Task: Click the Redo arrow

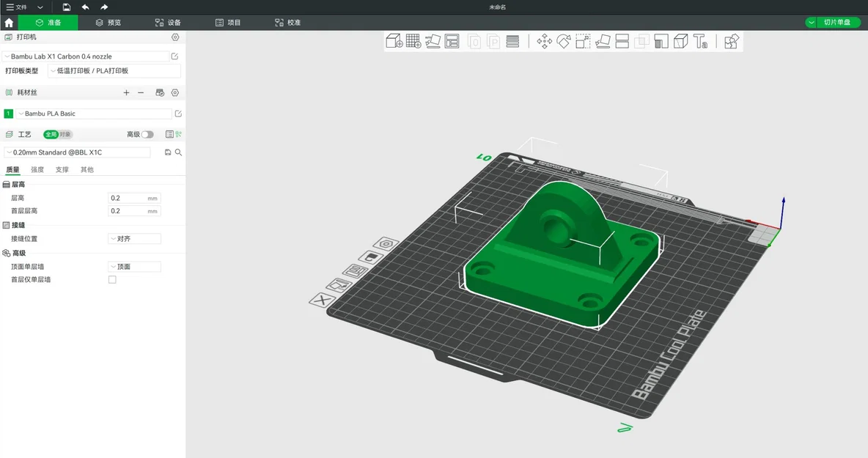Action: (x=104, y=7)
